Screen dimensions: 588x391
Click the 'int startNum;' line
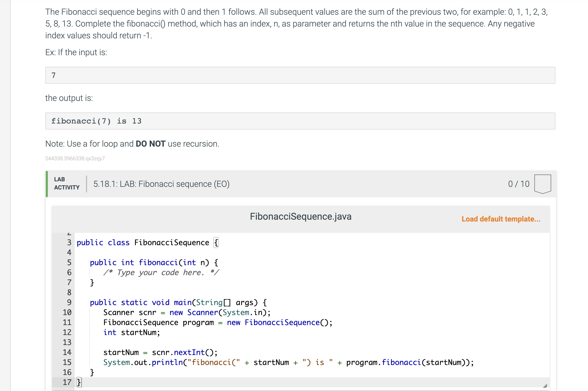pyautogui.click(x=131, y=332)
